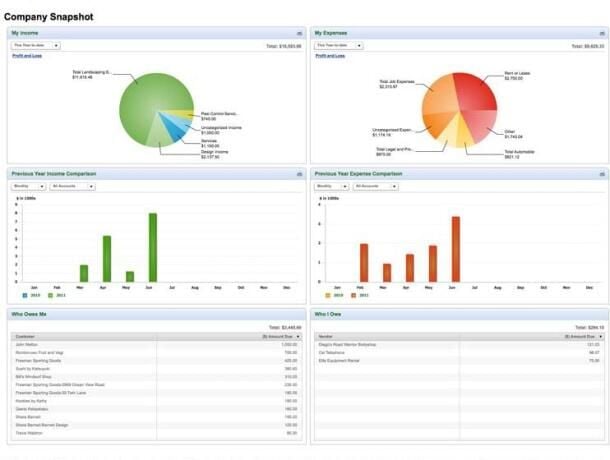Collapse the My Expenses panel
This screenshot has height=460, width=610.
pyautogui.click(x=602, y=33)
